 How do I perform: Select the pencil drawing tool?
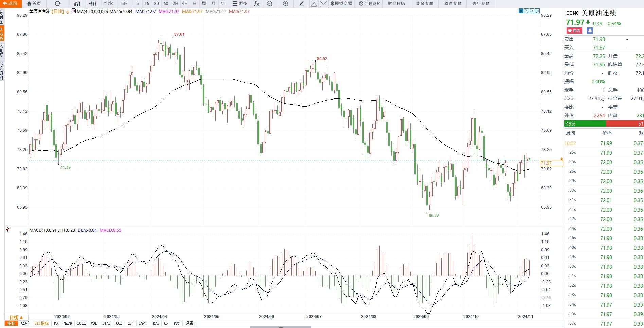(x=301, y=4)
